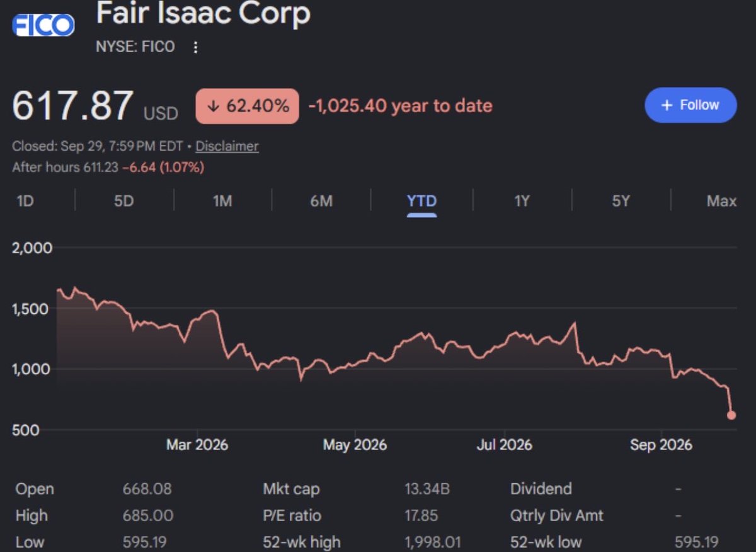This screenshot has height=552, width=756.
Task: Select the 1M time range tab
Action: coord(222,201)
